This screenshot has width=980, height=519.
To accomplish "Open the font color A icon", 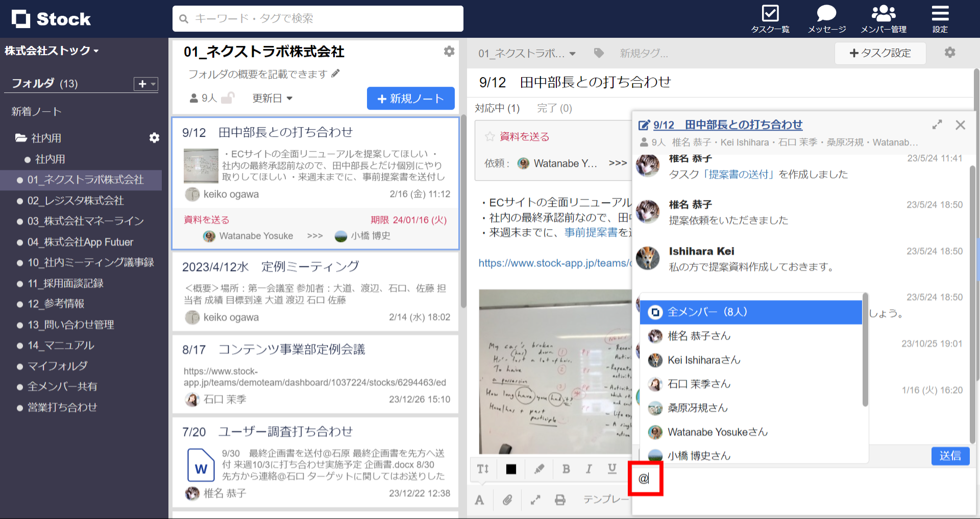I will [479, 500].
